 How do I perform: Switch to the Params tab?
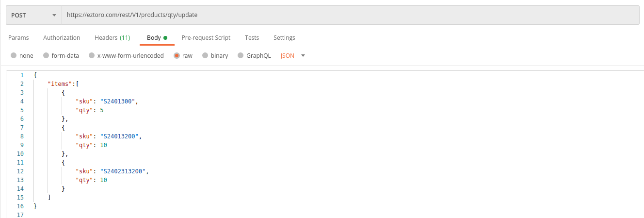[18, 37]
